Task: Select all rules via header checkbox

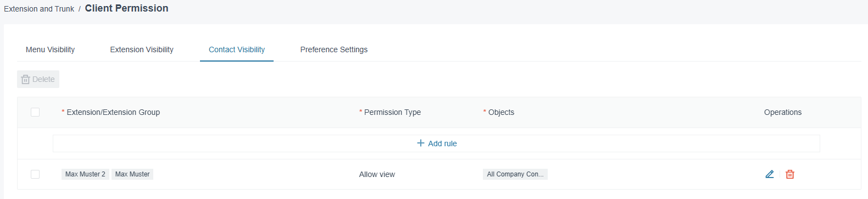Action: coord(35,112)
